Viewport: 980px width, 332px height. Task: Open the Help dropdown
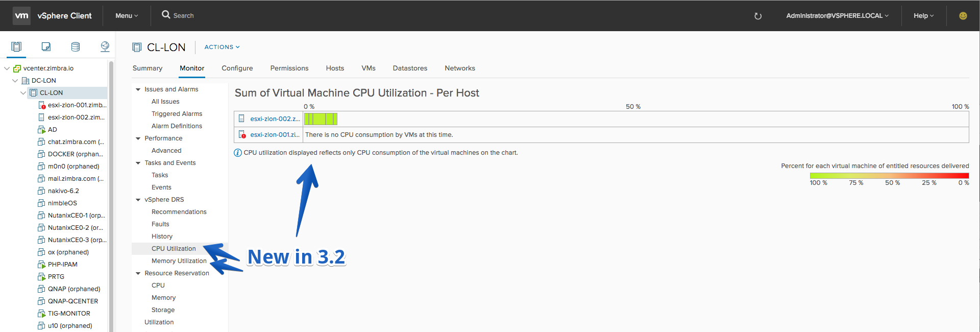coord(923,16)
